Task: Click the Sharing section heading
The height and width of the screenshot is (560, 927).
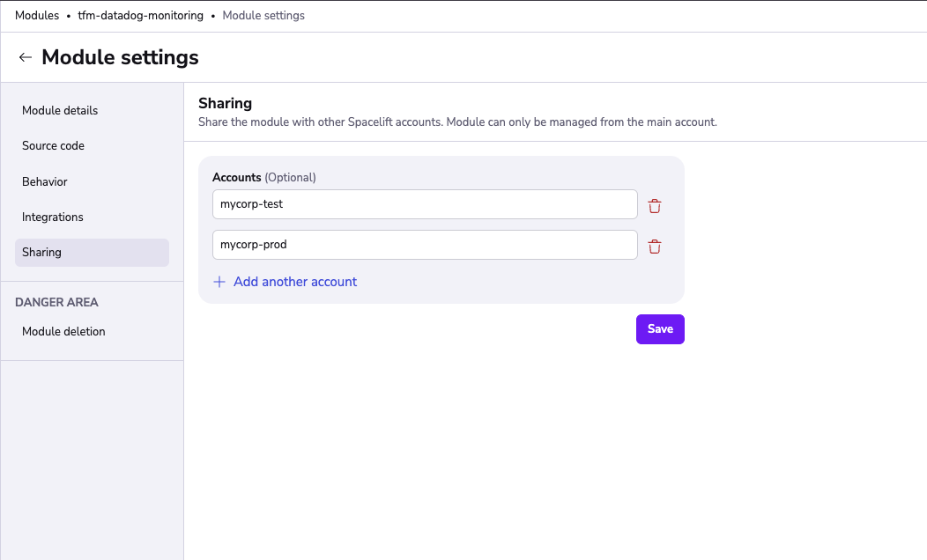Action: [226, 103]
